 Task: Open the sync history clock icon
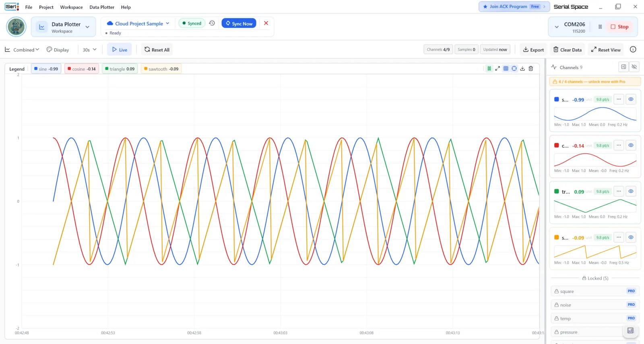click(x=212, y=23)
